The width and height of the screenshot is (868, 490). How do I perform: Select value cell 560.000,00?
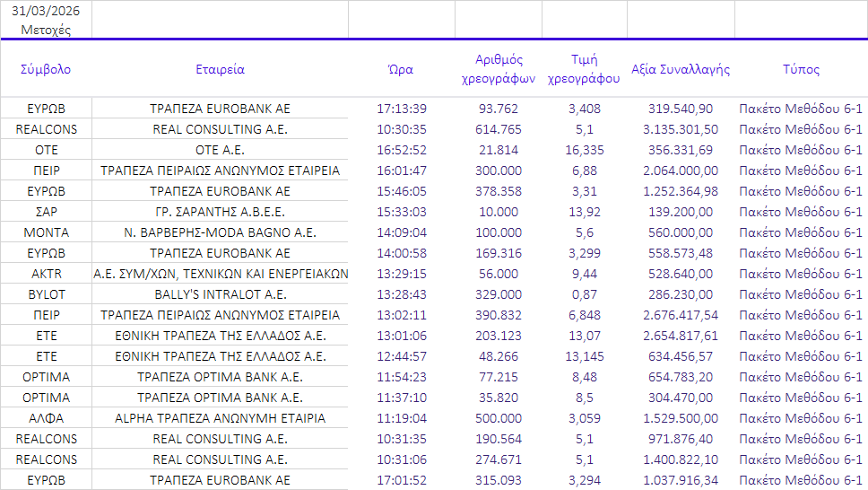(x=681, y=232)
